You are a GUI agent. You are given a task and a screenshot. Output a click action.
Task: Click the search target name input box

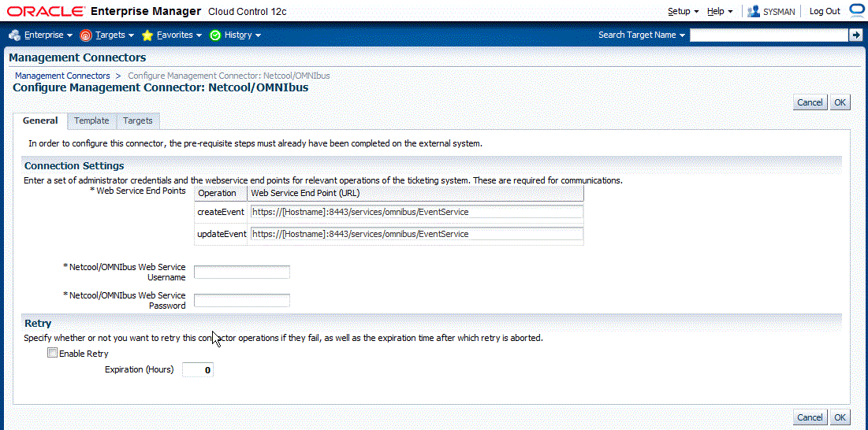(x=769, y=35)
